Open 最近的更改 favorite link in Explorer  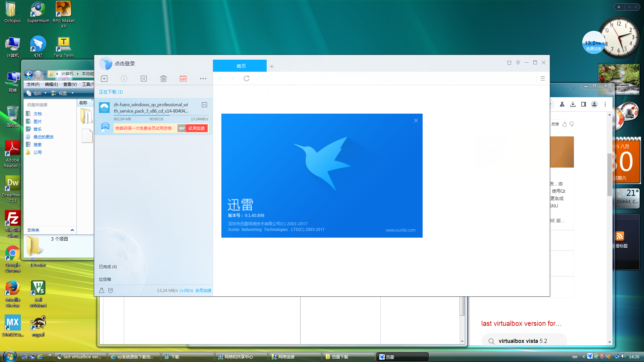tap(43, 137)
